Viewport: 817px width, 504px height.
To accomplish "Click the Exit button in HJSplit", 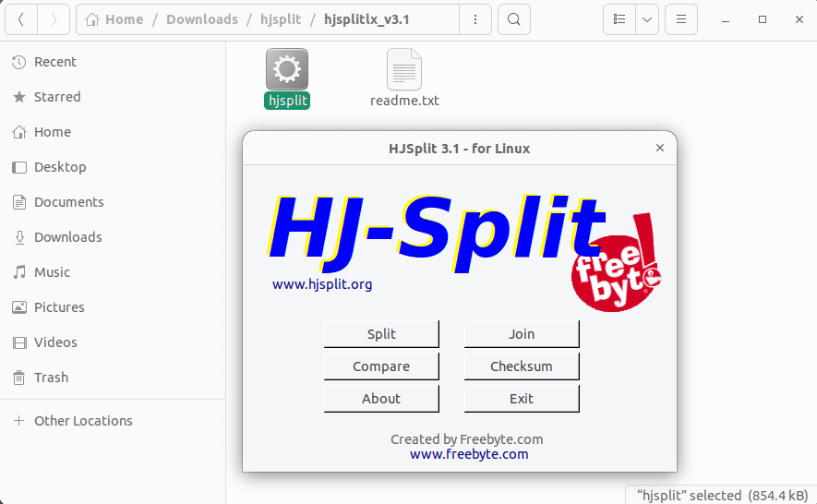I will click(522, 399).
